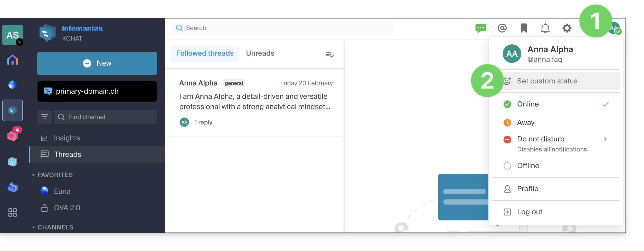Select Set custom status menu item
Screen dimensions: 644x251
[556, 81]
